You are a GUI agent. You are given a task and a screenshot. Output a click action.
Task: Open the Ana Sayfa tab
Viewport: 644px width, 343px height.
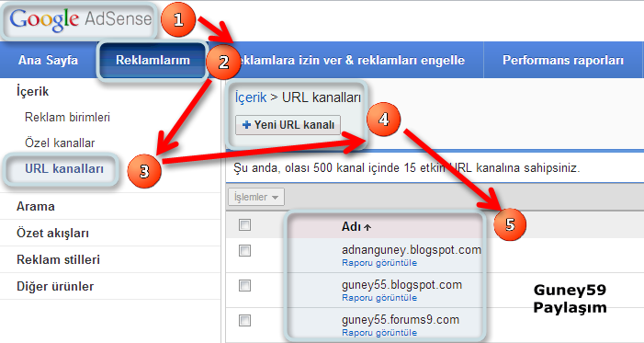click(48, 60)
